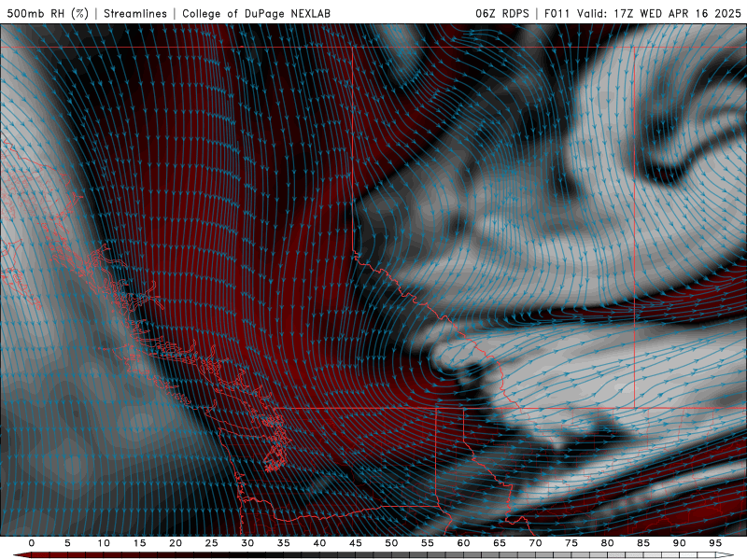747x560 pixels.
Task: Click the '15' colorbar scale label
Action: pos(139,543)
